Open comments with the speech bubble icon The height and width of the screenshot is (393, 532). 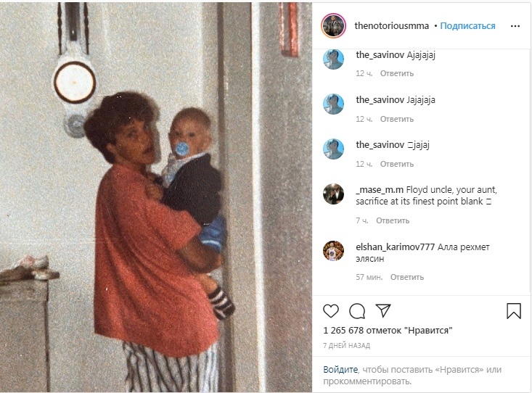(x=357, y=310)
